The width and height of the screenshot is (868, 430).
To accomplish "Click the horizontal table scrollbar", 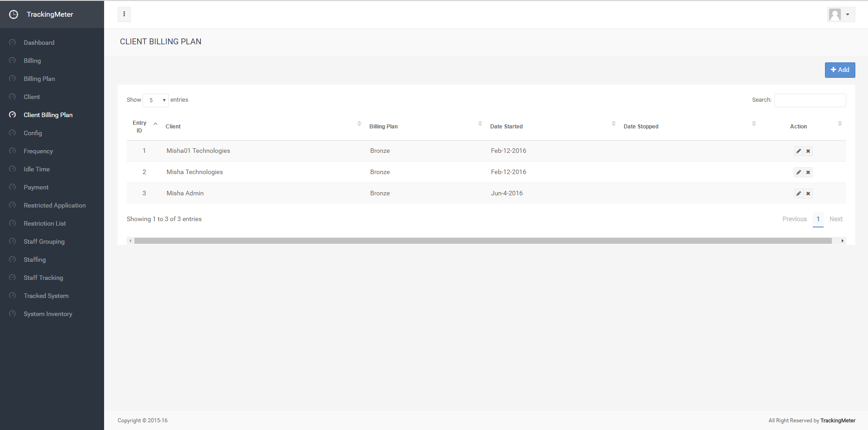I will point(482,241).
